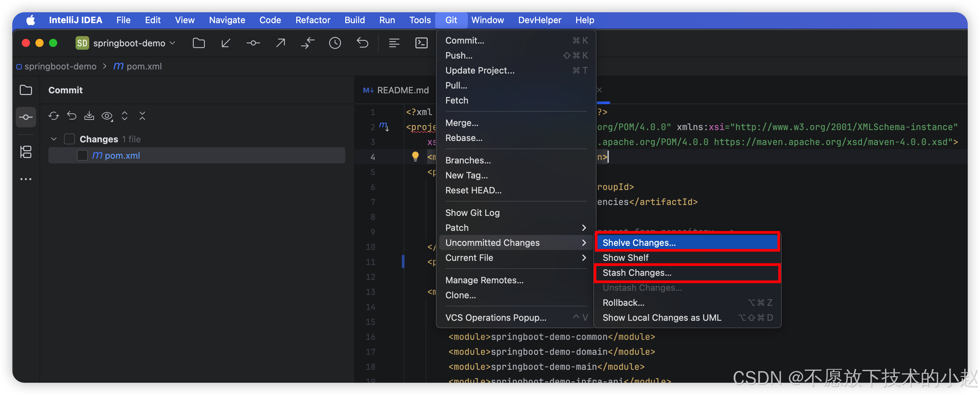Collapse the Changes tree node
980x395 pixels.
(54, 139)
